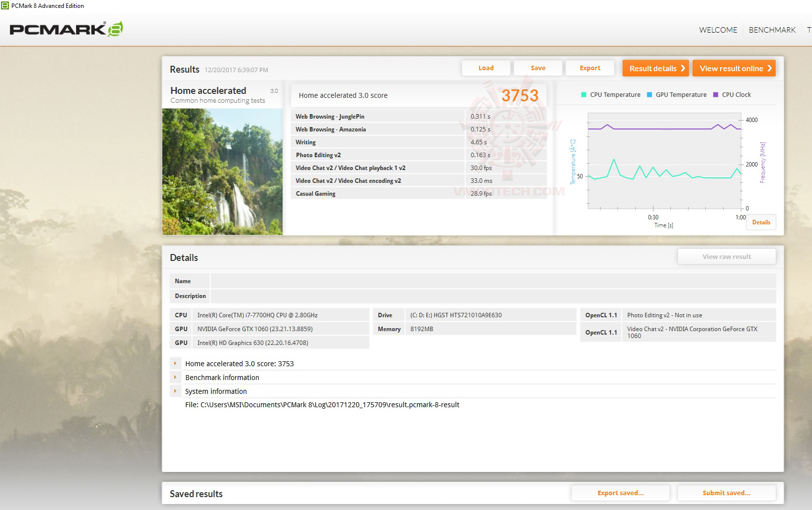Click GPU Temperature legend swatch
The image size is (812, 510).
(x=650, y=95)
